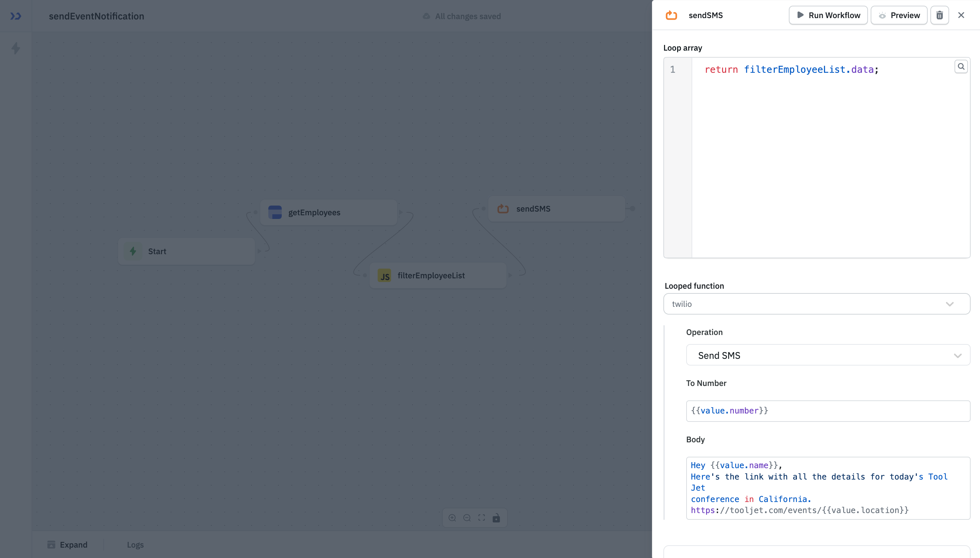Click the JS badge on filterEmployeeList node
The width and height of the screenshot is (980, 558).
[385, 275]
